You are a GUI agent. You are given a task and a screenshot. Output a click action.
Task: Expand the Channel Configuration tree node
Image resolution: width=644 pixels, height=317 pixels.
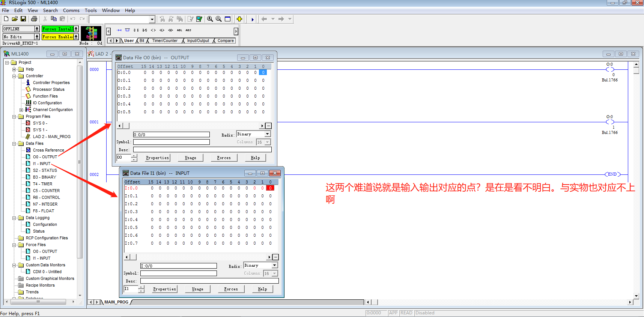(21, 110)
